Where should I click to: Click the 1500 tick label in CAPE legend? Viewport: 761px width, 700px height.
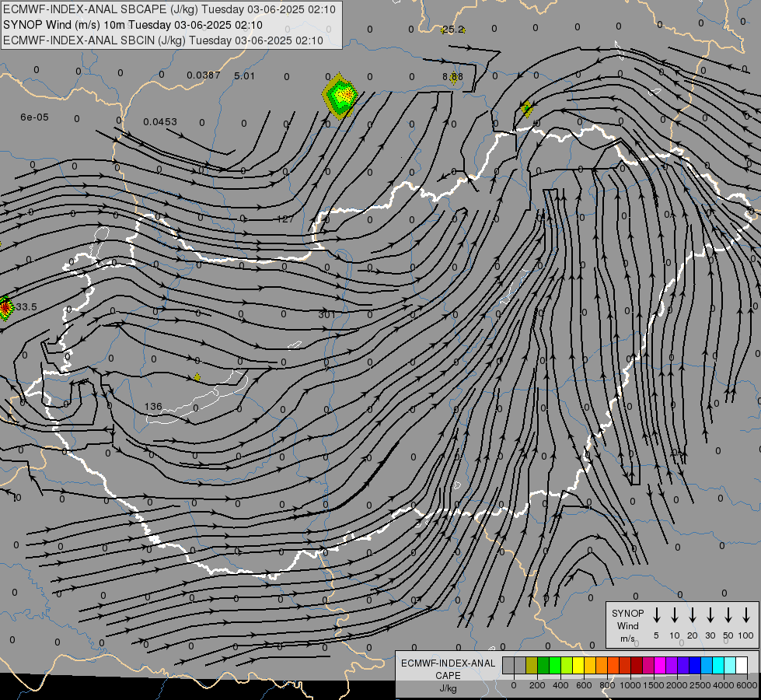click(654, 685)
